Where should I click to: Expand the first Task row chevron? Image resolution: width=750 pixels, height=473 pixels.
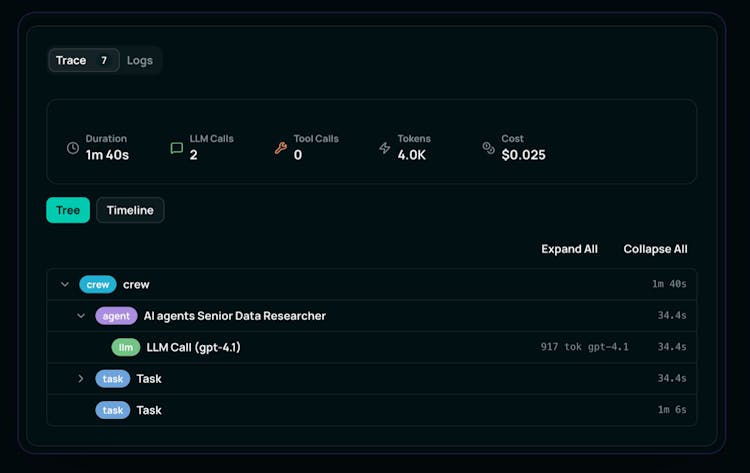tap(82, 379)
